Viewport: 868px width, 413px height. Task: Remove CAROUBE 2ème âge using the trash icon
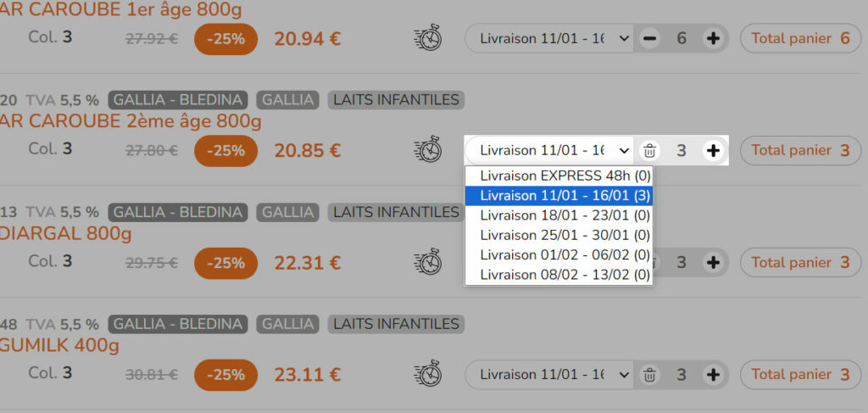pos(649,151)
